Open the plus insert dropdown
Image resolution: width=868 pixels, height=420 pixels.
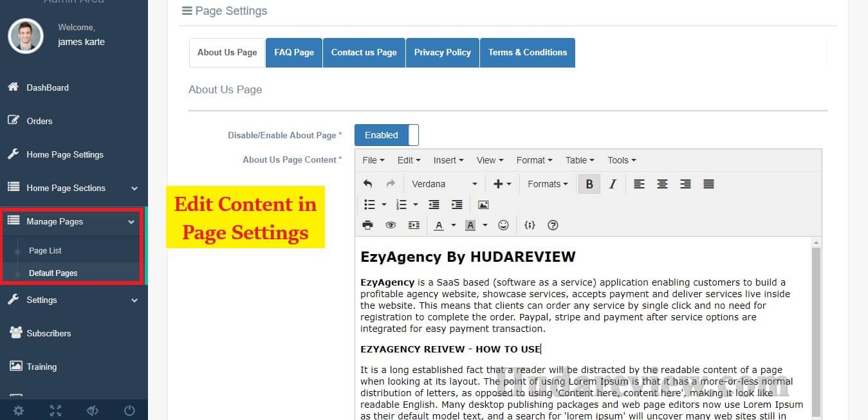(x=502, y=184)
